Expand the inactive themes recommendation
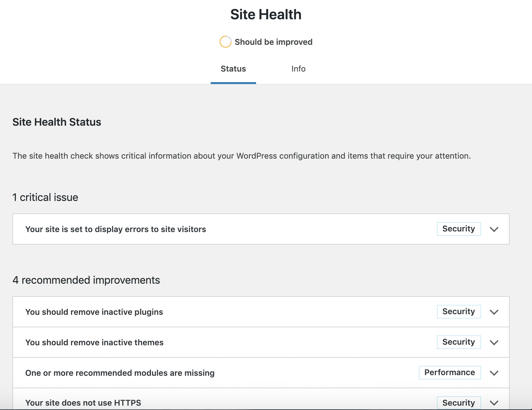532x410 pixels. 494,342
